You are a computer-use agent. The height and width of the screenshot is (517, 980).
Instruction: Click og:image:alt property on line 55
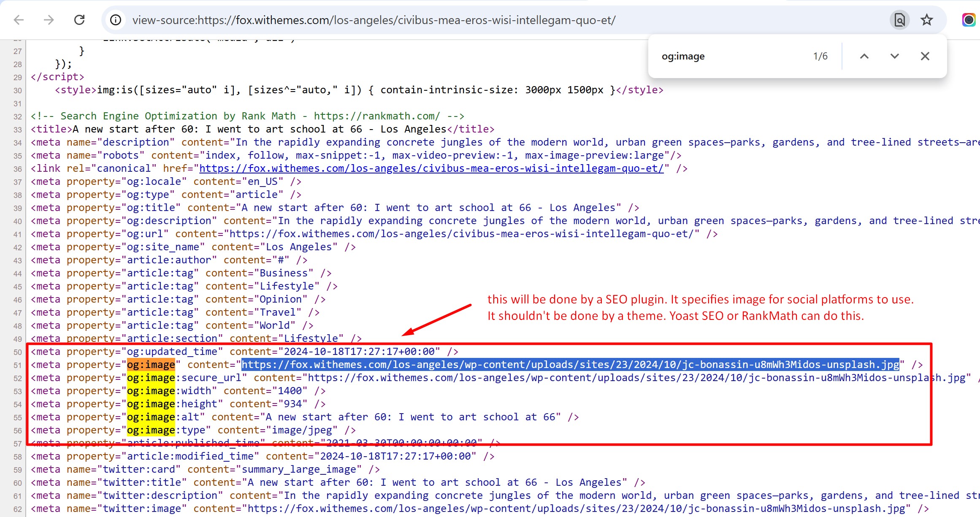(x=163, y=417)
